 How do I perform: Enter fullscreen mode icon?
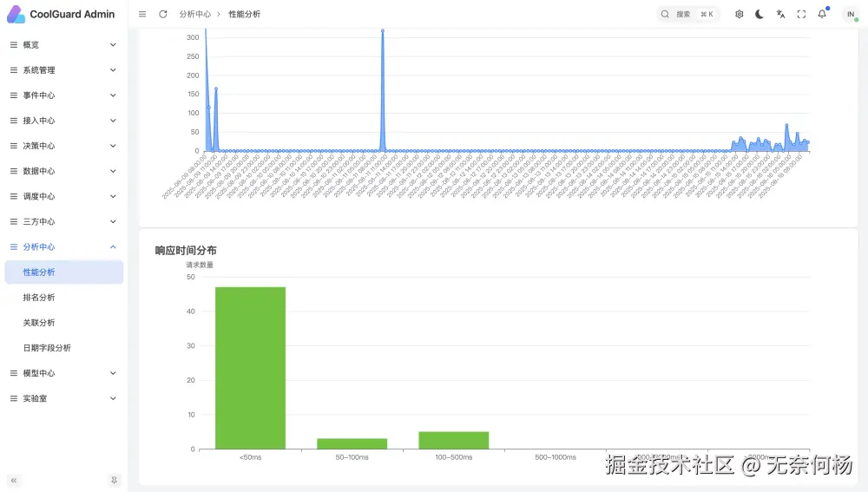801,15
